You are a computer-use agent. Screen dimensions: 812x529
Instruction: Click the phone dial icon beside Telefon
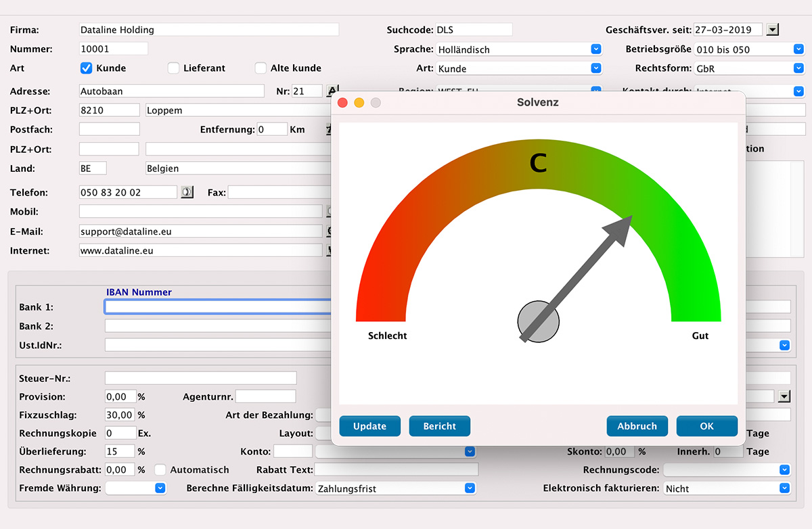pyautogui.click(x=187, y=192)
